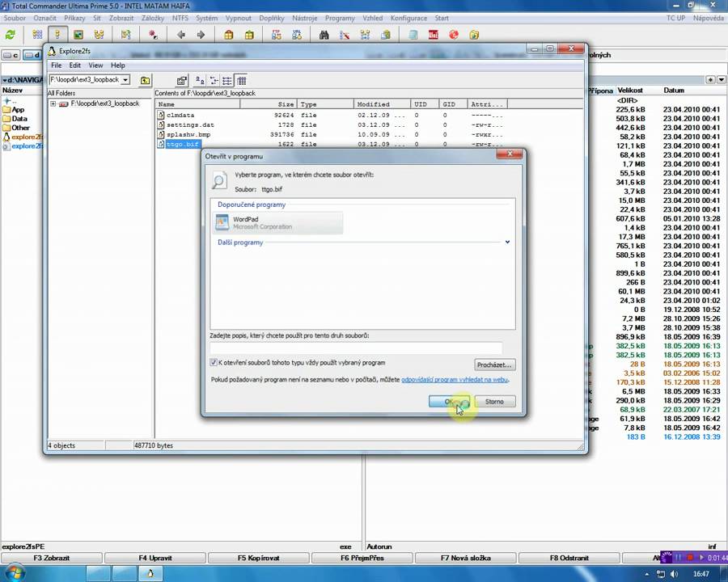Open the Edit menu in Explore2fs
728x582 pixels.
tap(74, 65)
